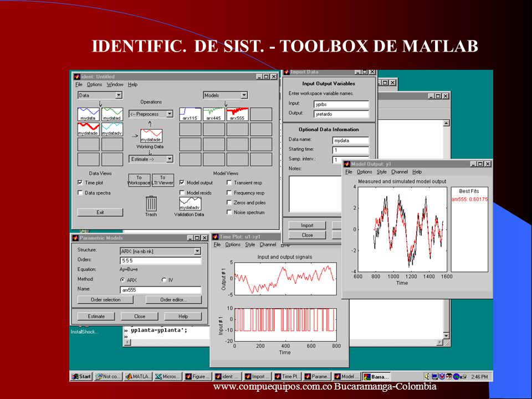Screen dimensions: 532x399
Task: Click Close button in Import Data window
Action: [x=307, y=235]
